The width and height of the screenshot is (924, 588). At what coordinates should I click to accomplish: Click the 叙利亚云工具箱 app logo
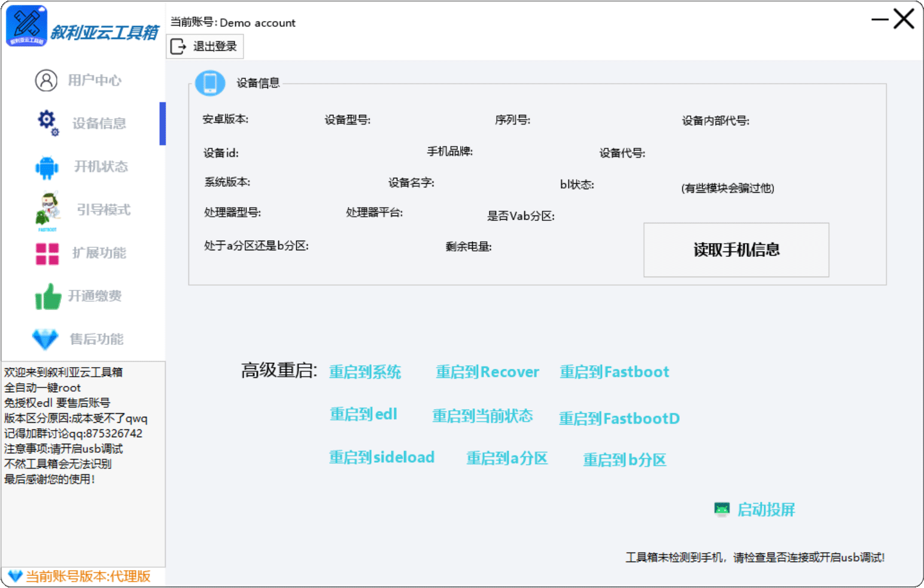[26, 26]
